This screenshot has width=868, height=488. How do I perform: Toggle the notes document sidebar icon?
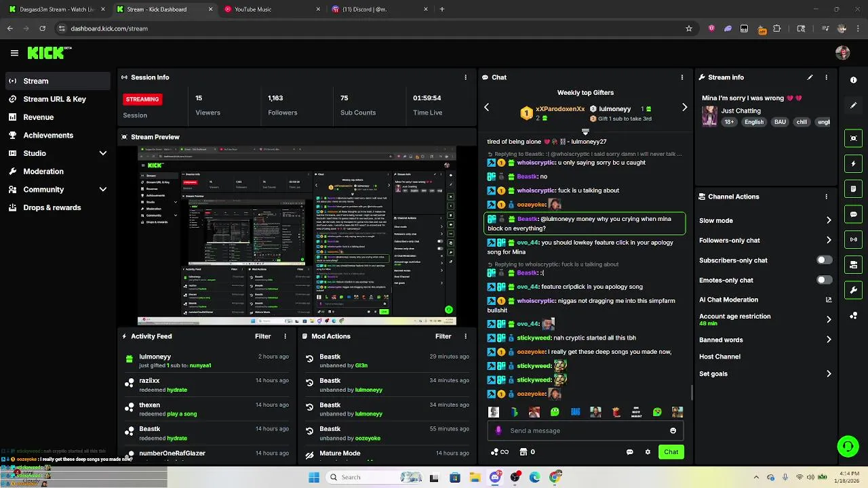point(854,188)
